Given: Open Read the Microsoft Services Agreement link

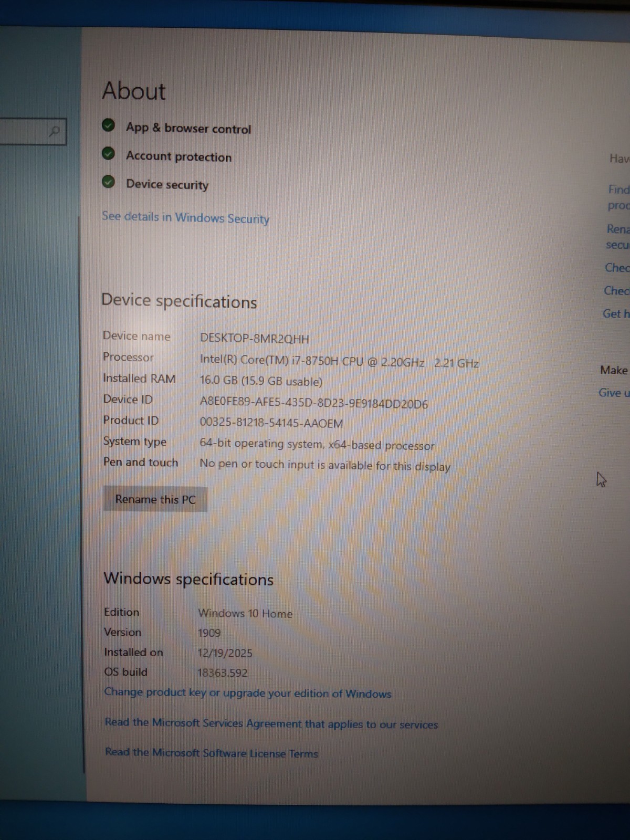Looking at the screenshot, I should click(271, 723).
